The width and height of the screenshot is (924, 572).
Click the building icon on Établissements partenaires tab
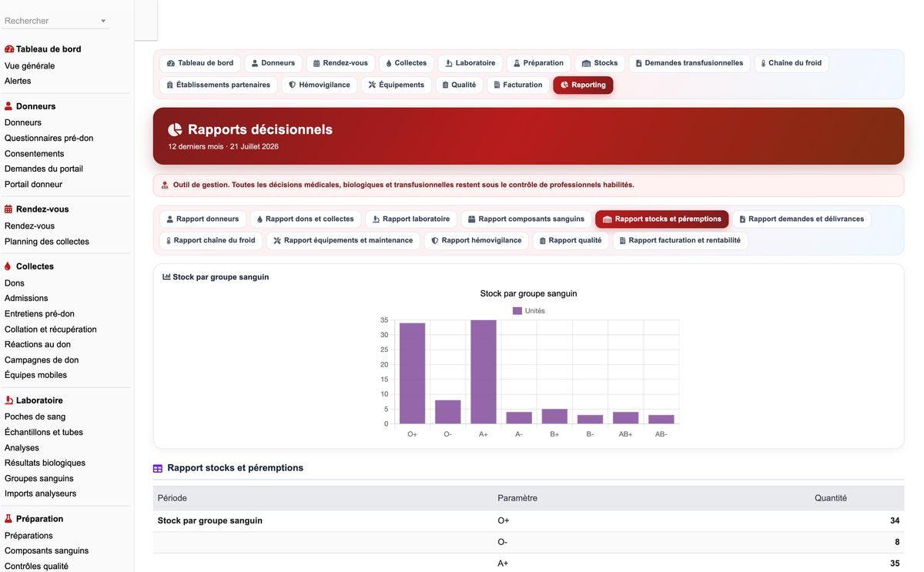170,85
